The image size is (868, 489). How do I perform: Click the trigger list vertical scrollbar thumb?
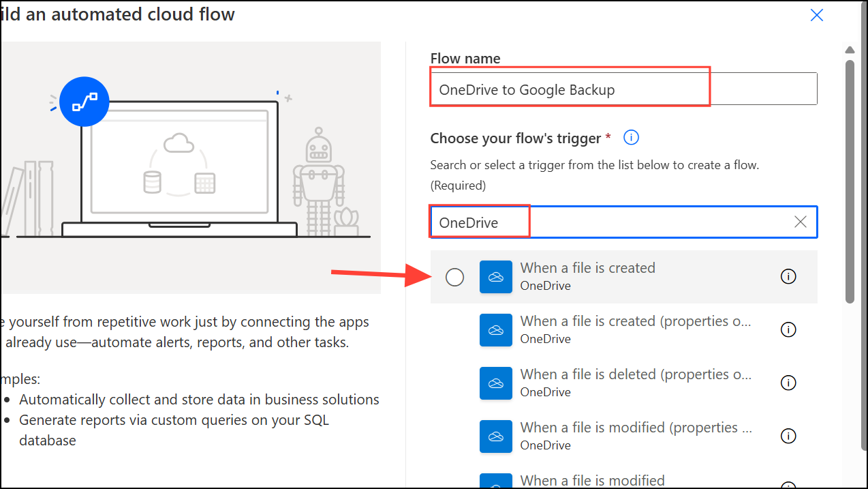point(850,181)
